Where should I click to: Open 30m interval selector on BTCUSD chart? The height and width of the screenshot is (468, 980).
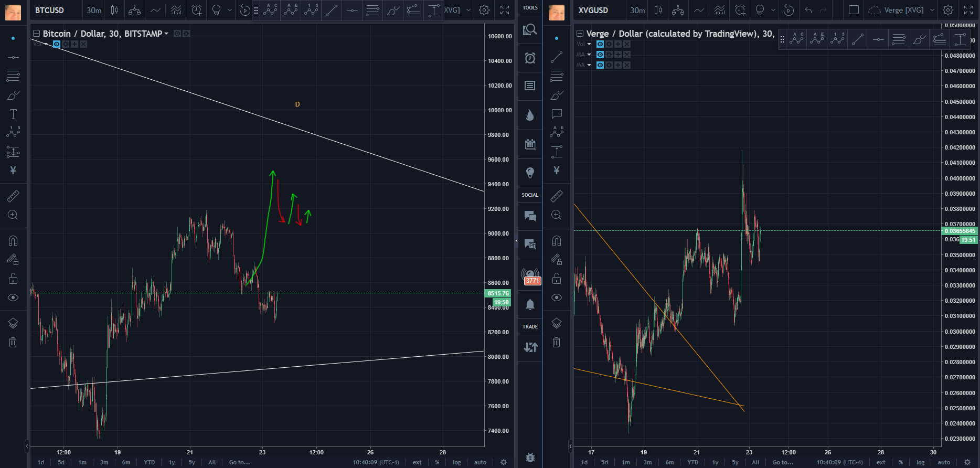[x=94, y=10]
